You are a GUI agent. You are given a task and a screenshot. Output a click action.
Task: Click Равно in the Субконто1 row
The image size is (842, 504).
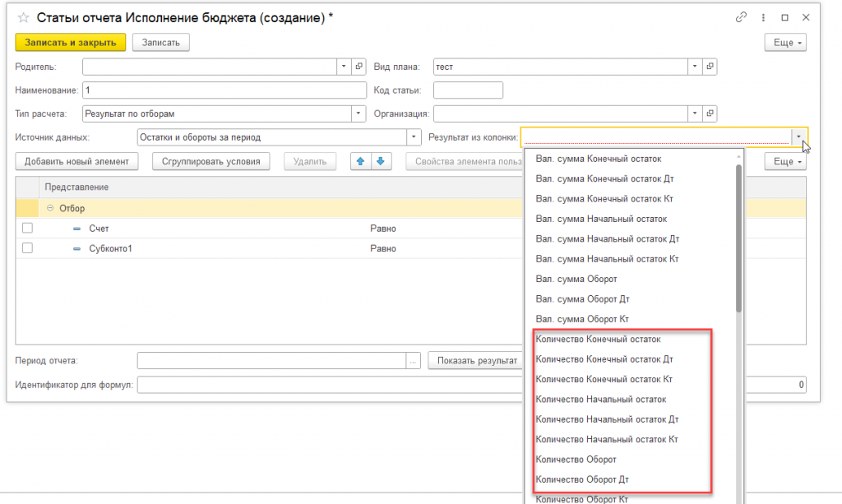click(x=383, y=248)
